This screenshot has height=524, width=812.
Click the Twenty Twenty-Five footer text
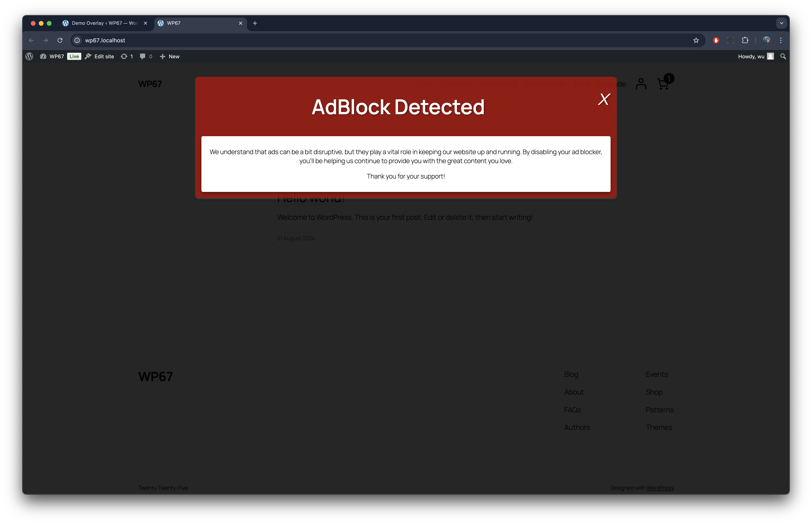[x=163, y=488]
